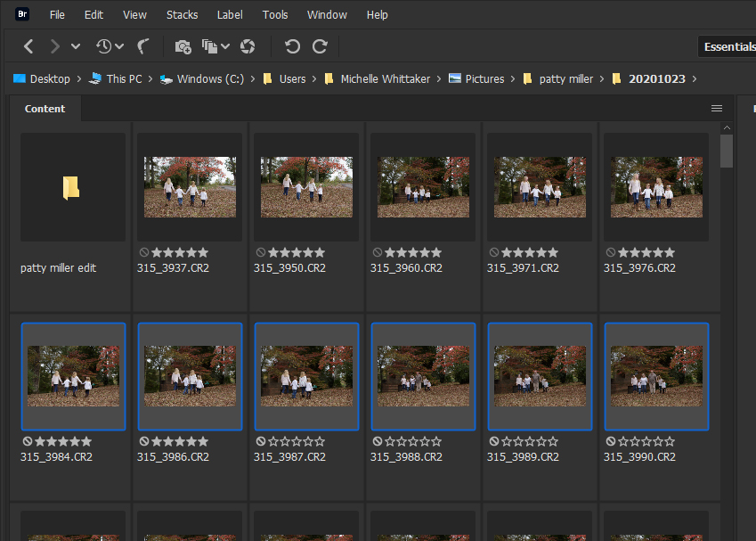Screen dimensions: 756x541
Task: Switch to the Content tab
Action: (45, 108)
